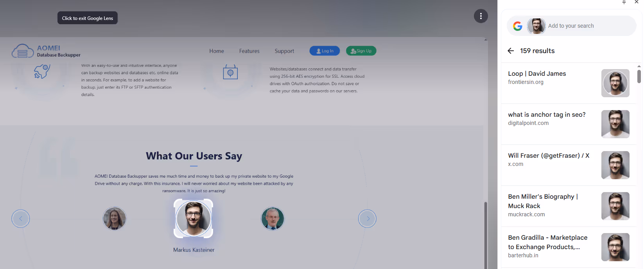Open the three-dot Google Lens menu
The height and width of the screenshot is (269, 644).
(x=481, y=16)
